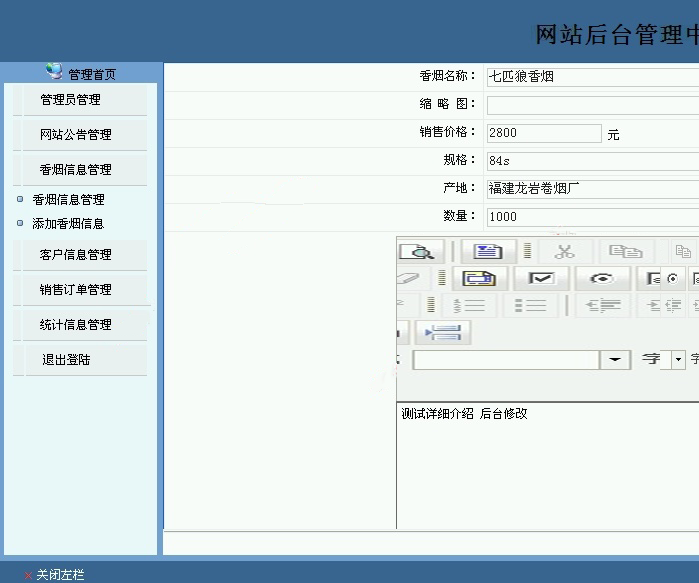The image size is (699, 583).
Task: Click the 产地： label
Action: click(x=460, y=188)
